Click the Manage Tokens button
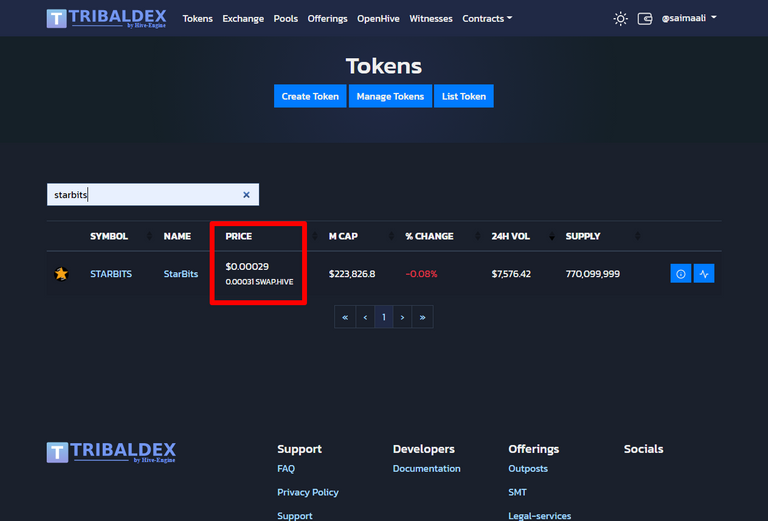The image size is (768, 521). pyautogui.click(x=390, y=96)
